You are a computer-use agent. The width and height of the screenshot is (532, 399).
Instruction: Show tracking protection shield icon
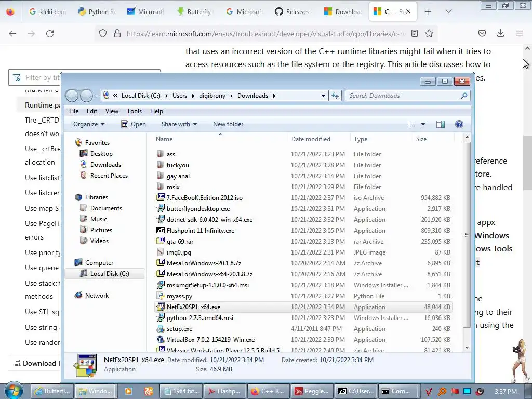tap(103, 33)
